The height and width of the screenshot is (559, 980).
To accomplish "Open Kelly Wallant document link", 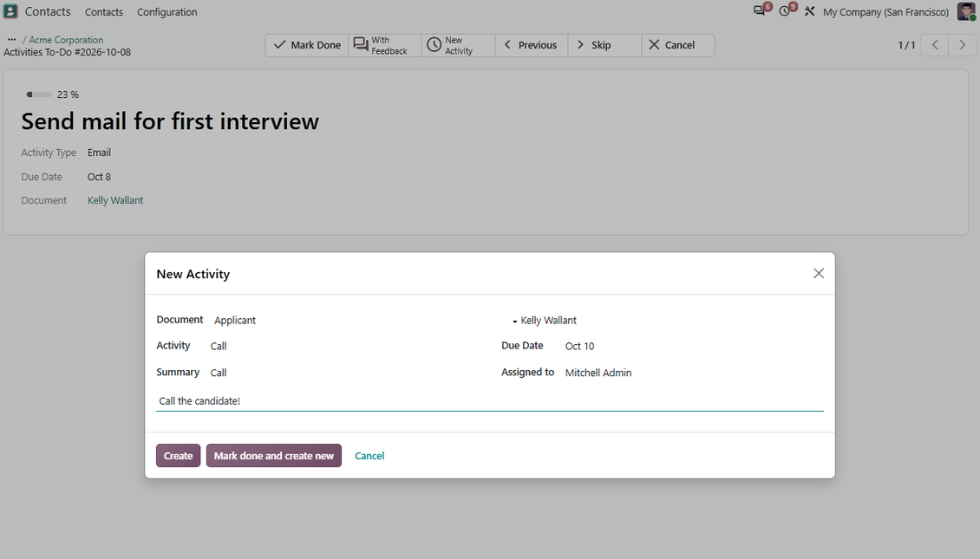I will [115, 200].
